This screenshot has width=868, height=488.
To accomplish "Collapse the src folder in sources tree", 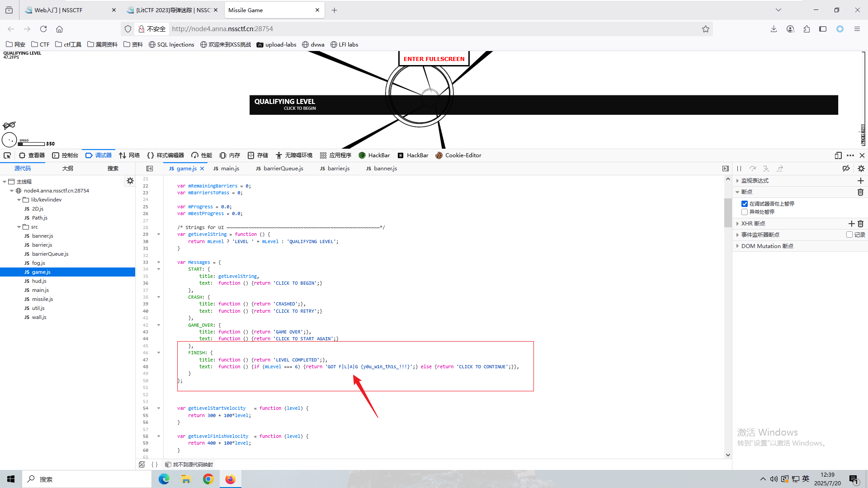I will [x=19, y=226].
